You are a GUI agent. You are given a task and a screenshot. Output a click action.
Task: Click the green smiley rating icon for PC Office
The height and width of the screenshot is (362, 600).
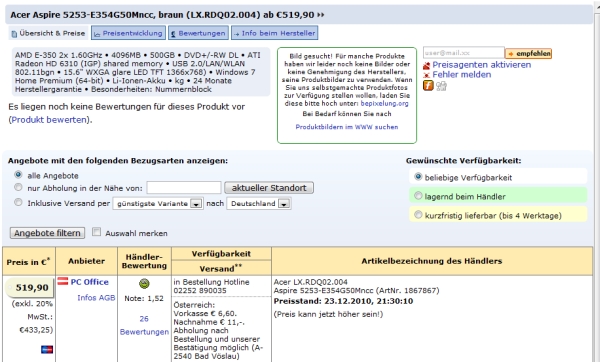tap(144, 284)
